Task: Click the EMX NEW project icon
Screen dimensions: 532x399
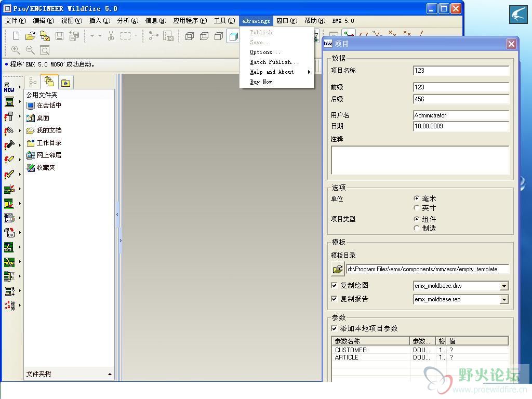Action: tap(9, 87)
